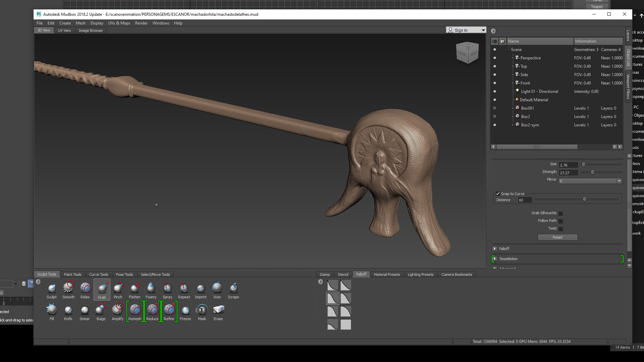Viewport: 644px width, 362px height.
Task: Select the Imprint tool
Action: tap(201, 291)
